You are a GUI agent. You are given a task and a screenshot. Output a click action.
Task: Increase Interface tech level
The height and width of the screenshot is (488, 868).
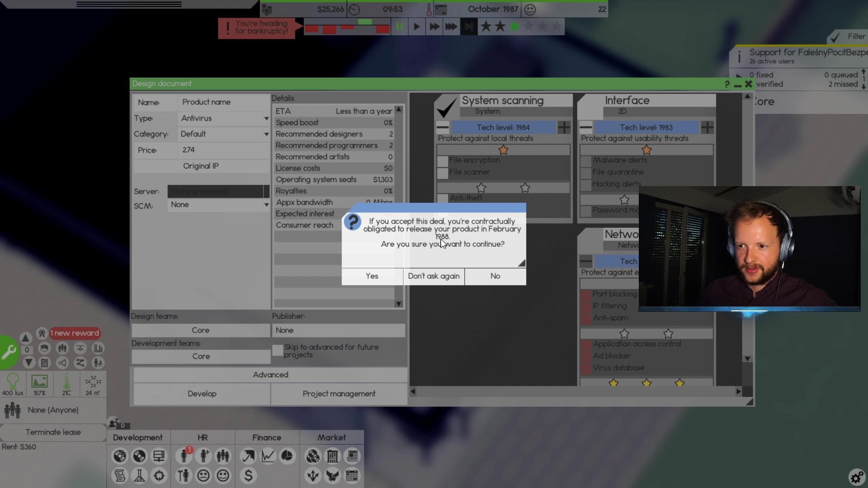pyautogui.click(x=707, y=127)
